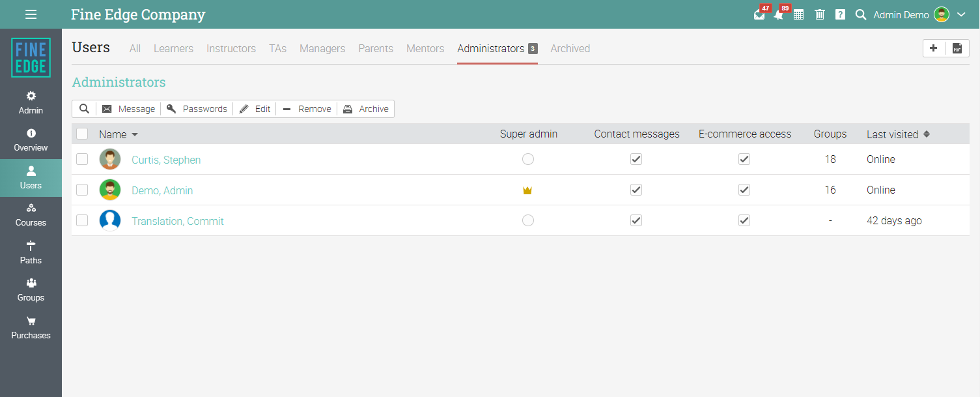Toggle E-commerce access for Curtis, Stephen
The image size is (980, 397).
(x=744, y=159)
